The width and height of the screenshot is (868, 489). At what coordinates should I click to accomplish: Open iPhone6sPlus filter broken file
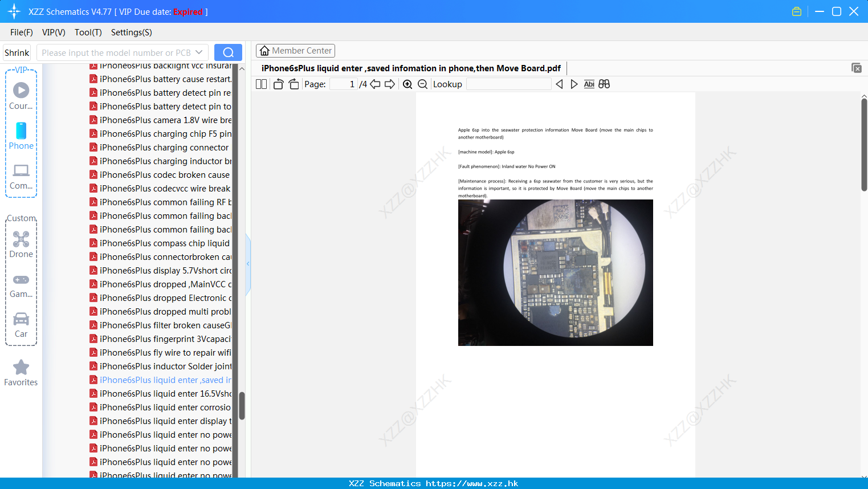161,325
